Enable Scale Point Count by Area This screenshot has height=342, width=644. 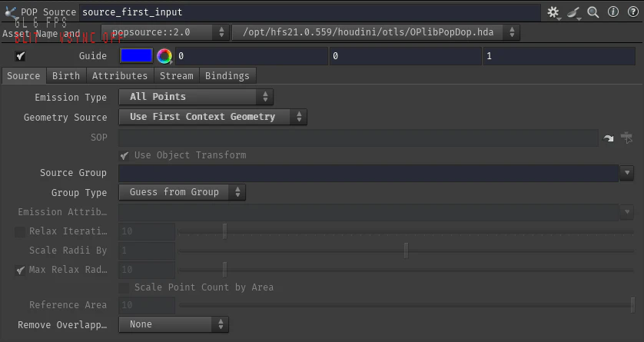pos(124,287)
